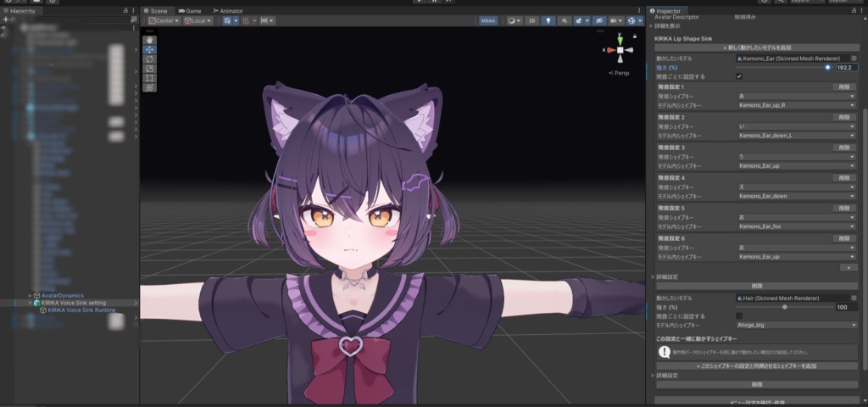Switch to the Game tab
Image resolution: width=868 pixels, height=407 pixels.
pos(190,10)
